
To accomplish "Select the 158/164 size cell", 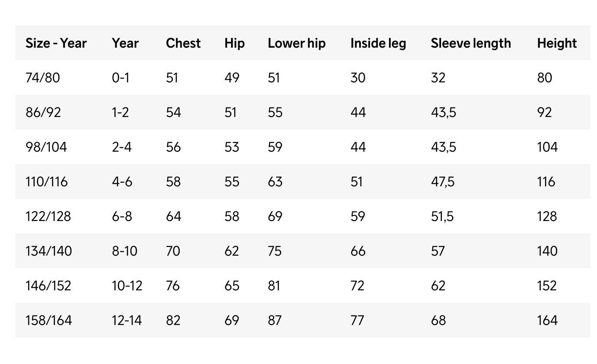I will pos(49,321).
